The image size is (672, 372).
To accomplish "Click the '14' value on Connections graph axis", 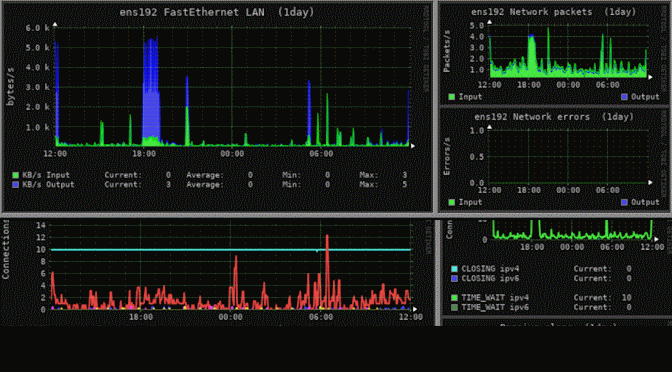I will [x=41, y=225].
